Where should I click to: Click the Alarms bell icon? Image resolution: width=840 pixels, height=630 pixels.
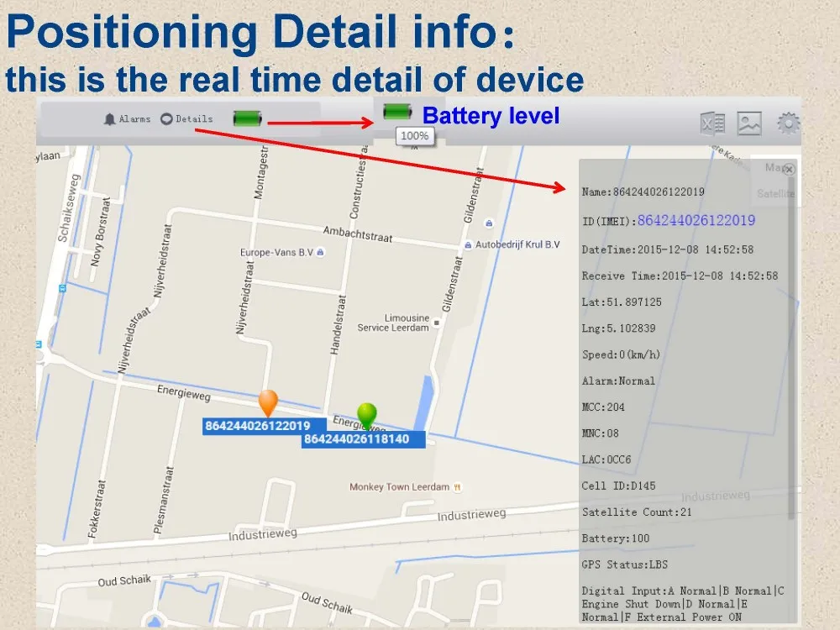pyautogui.click(x=109, y=118)
